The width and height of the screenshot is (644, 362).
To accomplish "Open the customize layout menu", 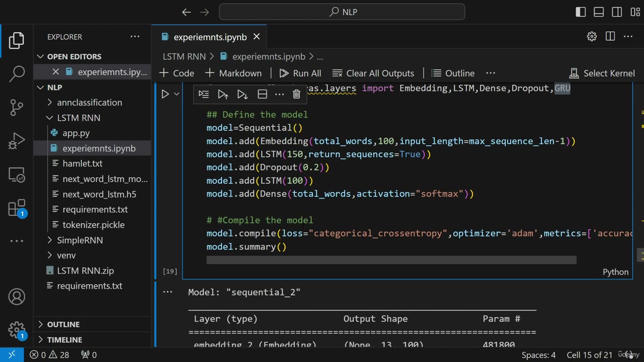I will 635,12.
